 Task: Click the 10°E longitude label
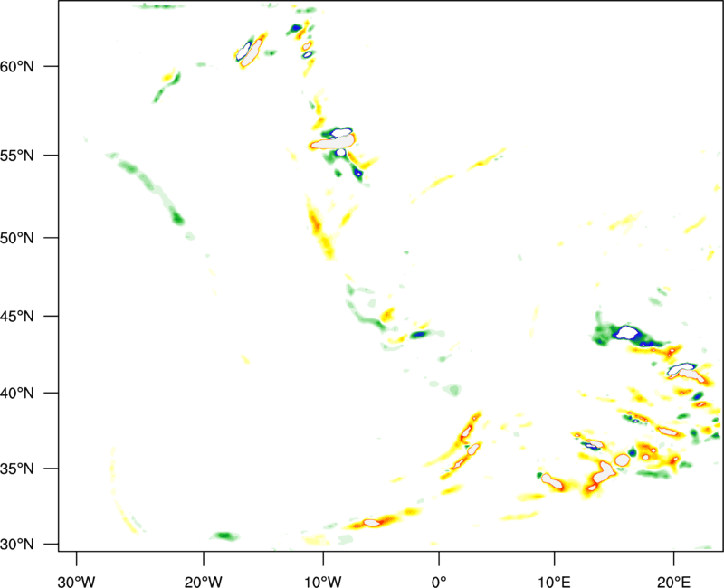(x=554, y=581)
